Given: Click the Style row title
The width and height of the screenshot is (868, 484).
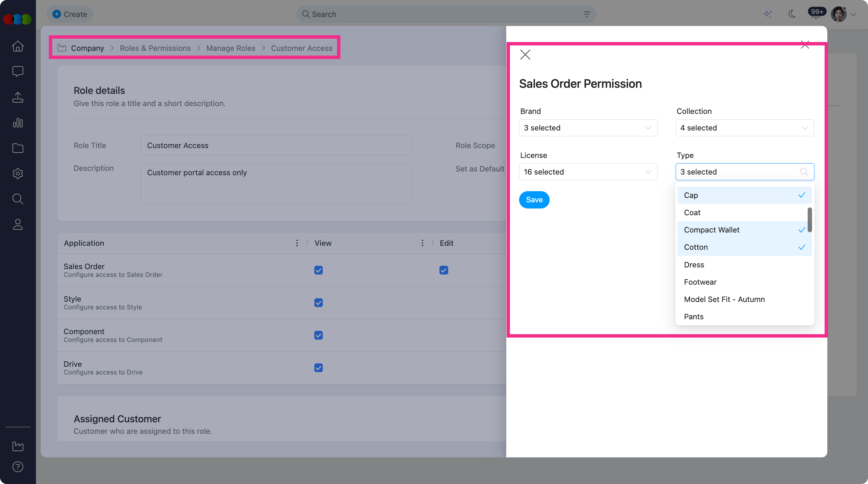Looking at the screenshot, I should [x=72, y=299].
